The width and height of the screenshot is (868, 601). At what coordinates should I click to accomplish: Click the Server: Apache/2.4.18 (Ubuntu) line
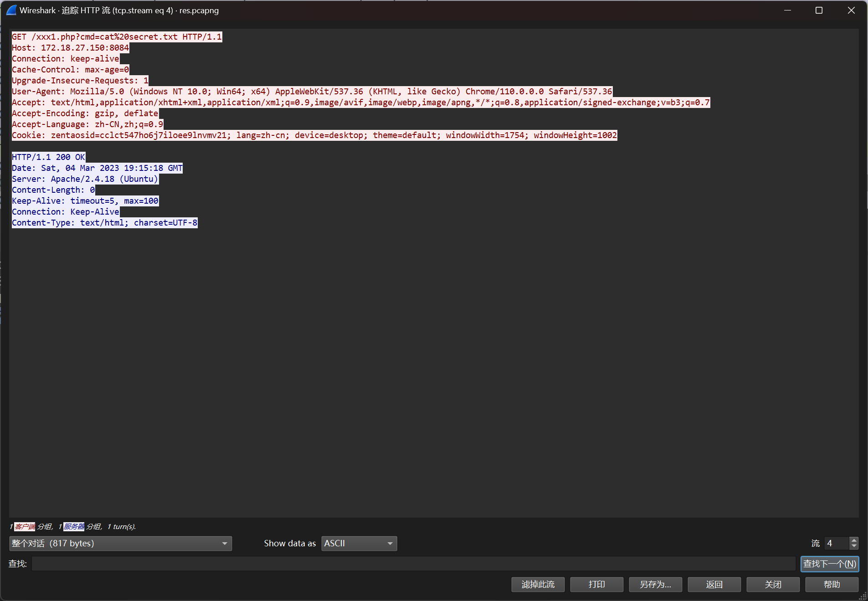[x=85, y=179]
